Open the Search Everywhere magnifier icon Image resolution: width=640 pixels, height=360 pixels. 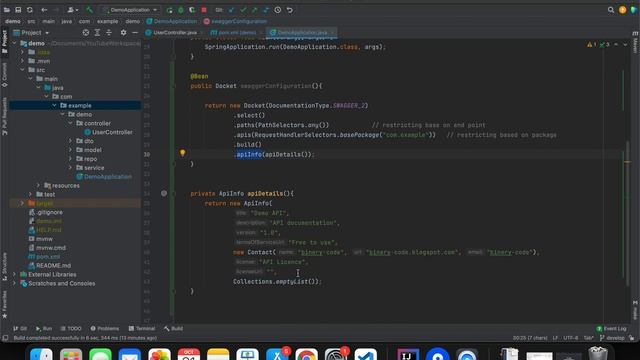(611, 10)
